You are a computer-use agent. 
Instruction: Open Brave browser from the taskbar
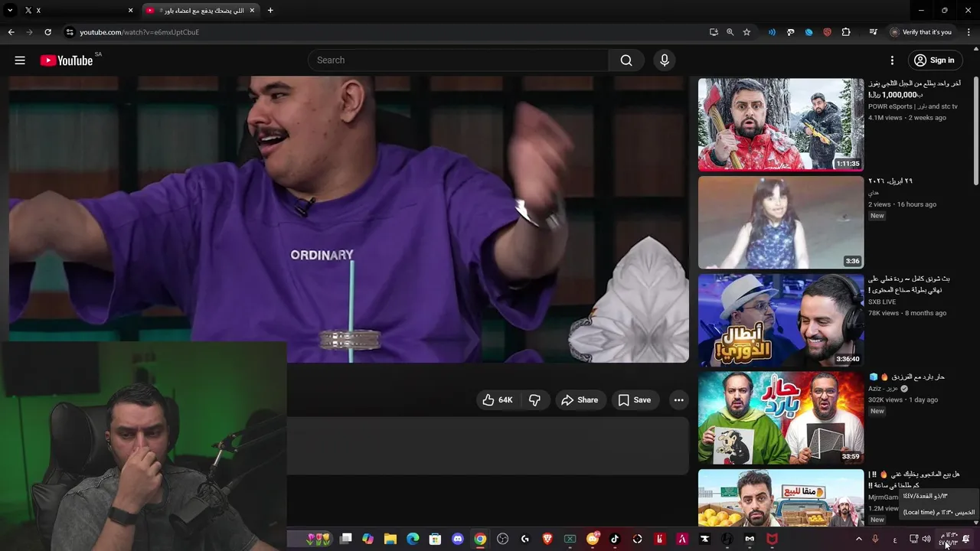[547, 539]
